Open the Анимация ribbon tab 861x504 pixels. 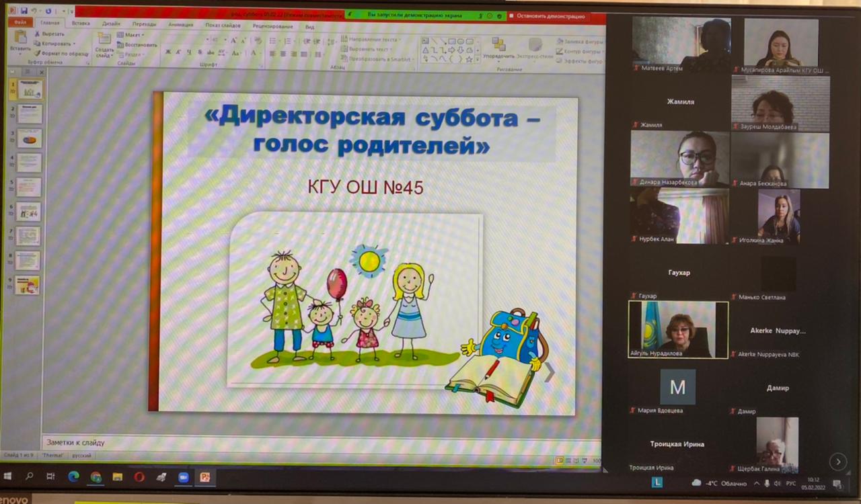181,24
